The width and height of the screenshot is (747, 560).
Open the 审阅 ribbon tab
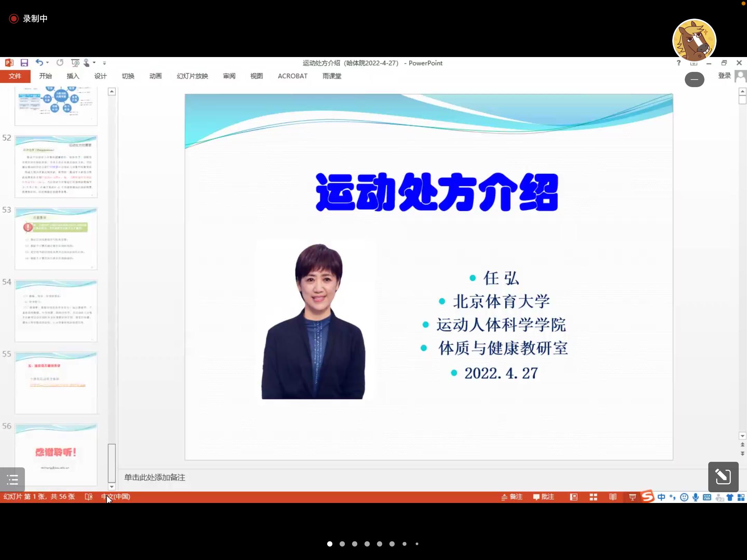pos(229,76)
